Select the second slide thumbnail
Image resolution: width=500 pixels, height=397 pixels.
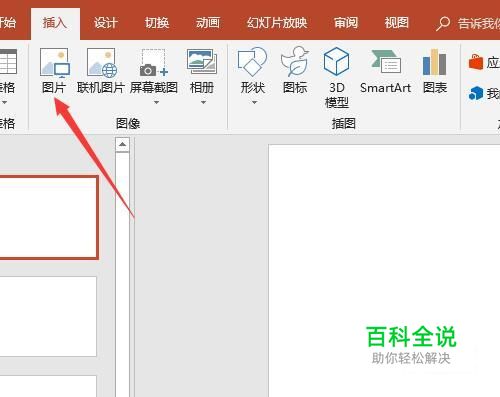[48, 316]
